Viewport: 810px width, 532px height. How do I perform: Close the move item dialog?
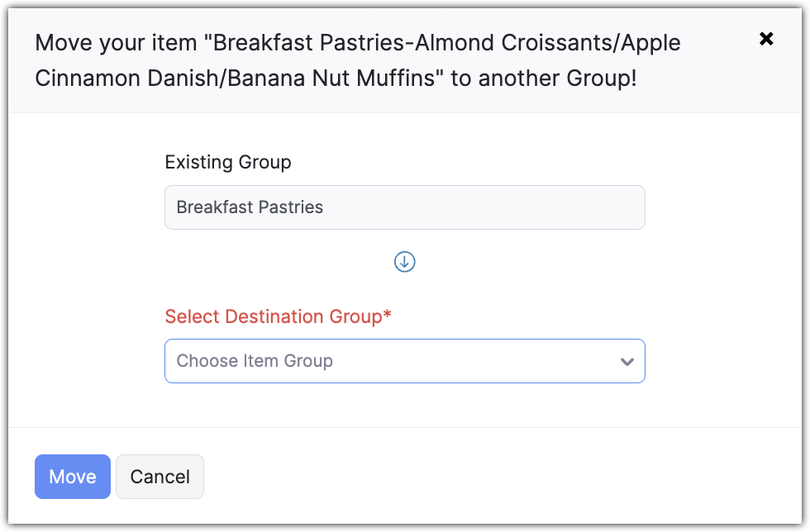[x=766, y=39]
